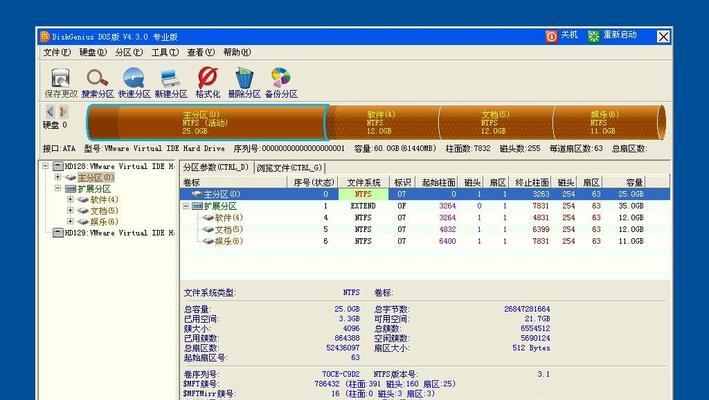Click the EXTEND file system cell
The height and width of the screenshot is (400, 709).
(x=364, y=206)
